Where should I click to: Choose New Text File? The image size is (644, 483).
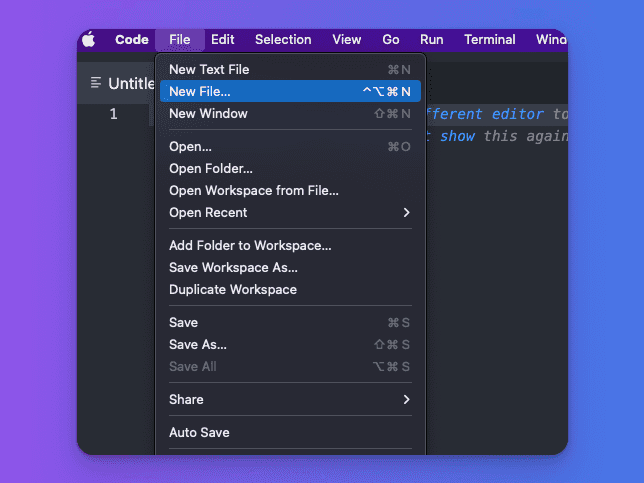(209, 69)
